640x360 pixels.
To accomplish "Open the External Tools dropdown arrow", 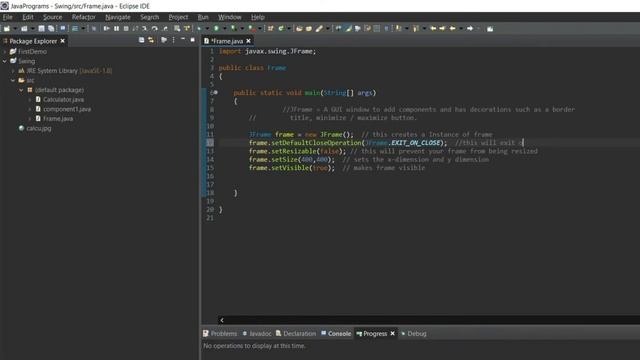I will pos(260,29).
